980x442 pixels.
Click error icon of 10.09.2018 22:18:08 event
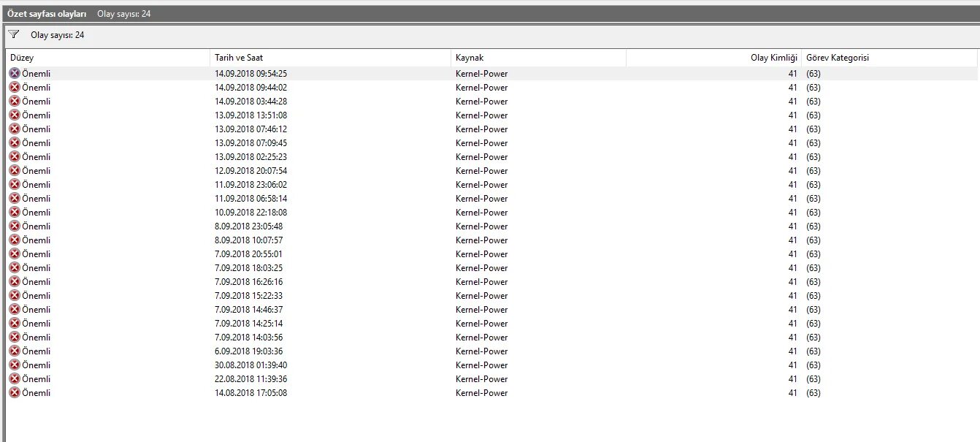[x=15, y=212]
